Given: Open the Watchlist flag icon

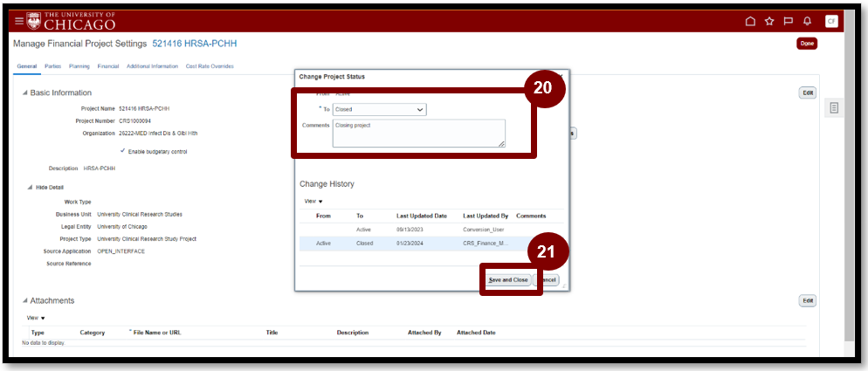Looking at the screenshot, I should pos(788,22).
